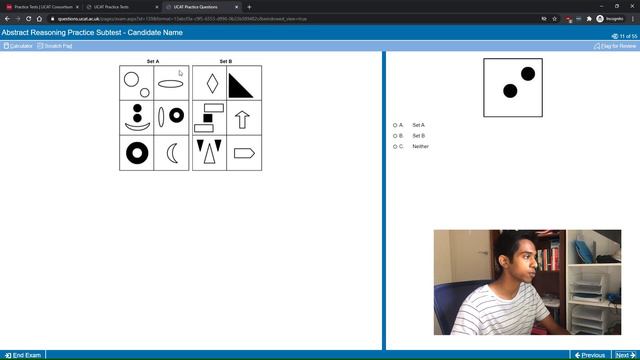Switch to the second UCAT Practice Tests tab
The image size is (640, 360).
click(x=122, y=7)
